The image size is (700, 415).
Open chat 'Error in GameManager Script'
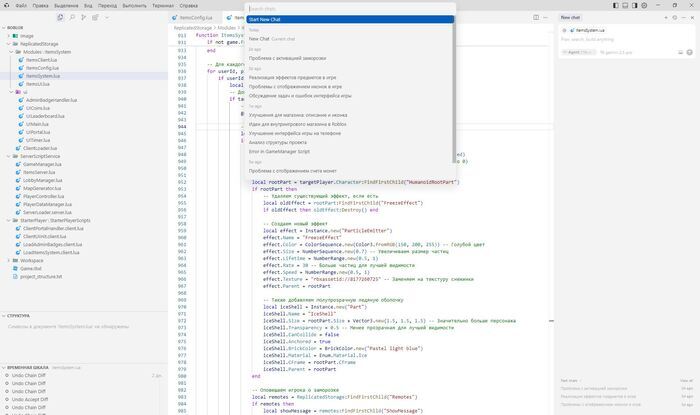coord(350,151)
